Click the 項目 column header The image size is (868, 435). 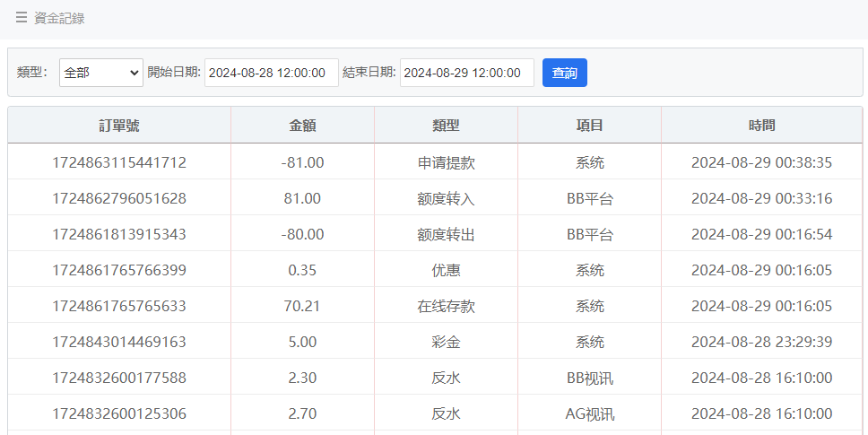tap(589, 126)
